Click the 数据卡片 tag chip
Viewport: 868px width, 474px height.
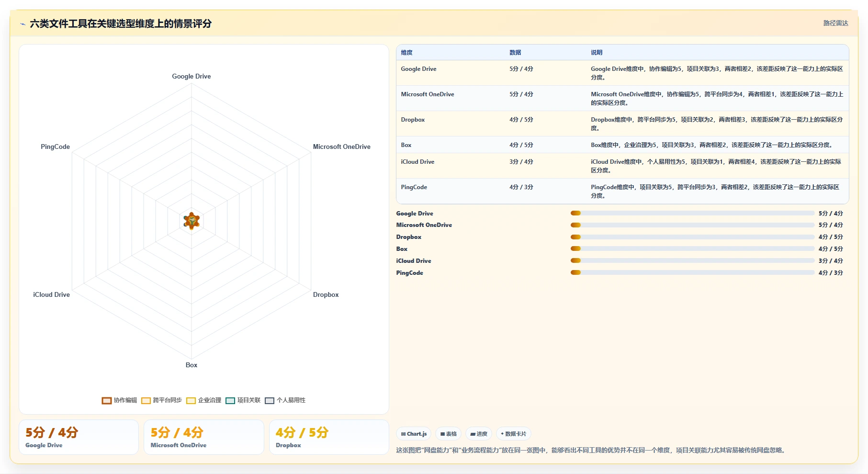click(x=513, y=434)
